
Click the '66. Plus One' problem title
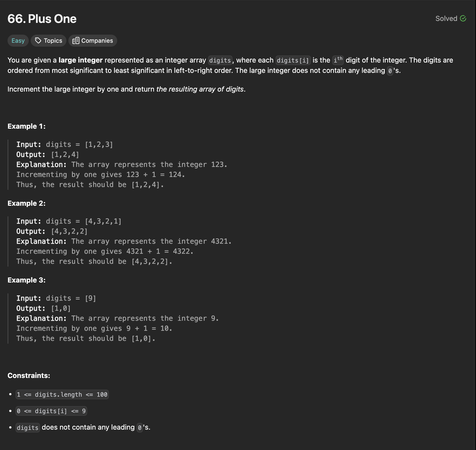42,19
